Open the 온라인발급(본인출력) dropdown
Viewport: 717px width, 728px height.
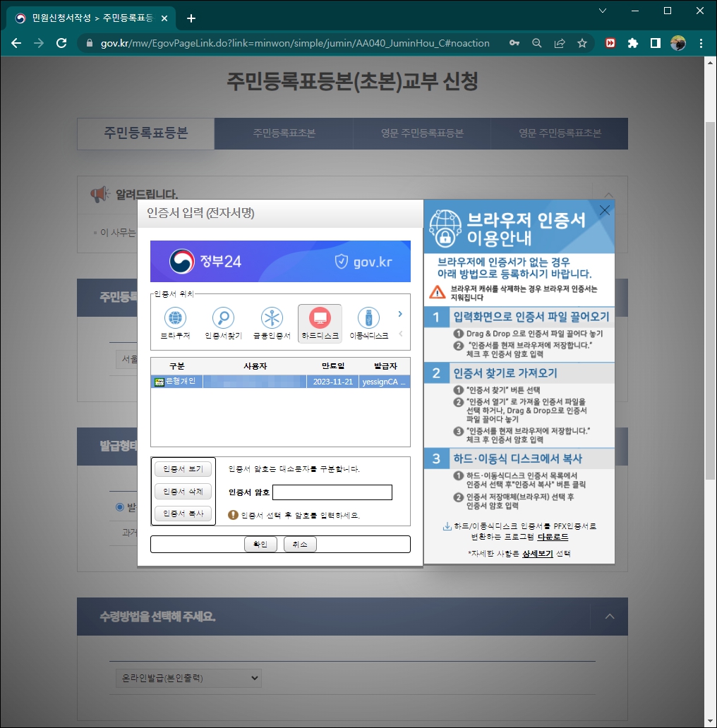(x=187, y=678)
